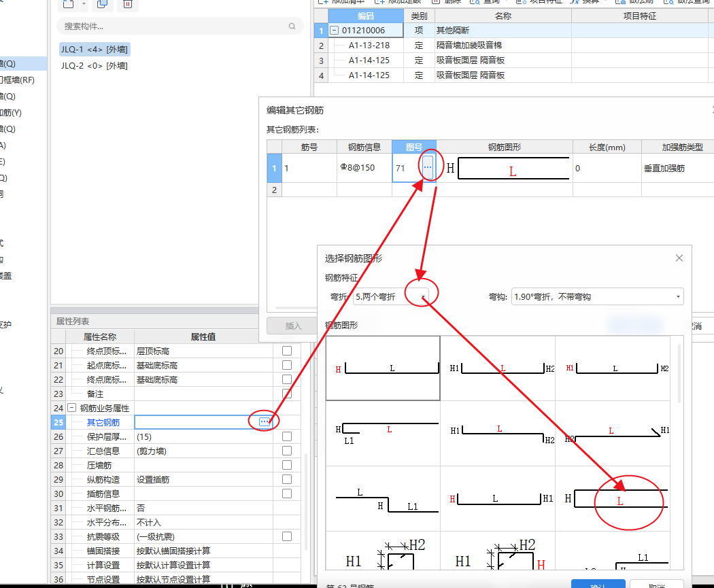Viewport: 714px width, 588px height.
Task: Click the rebar shape dialog vertical scrollbar
Action: pos(679,373)
